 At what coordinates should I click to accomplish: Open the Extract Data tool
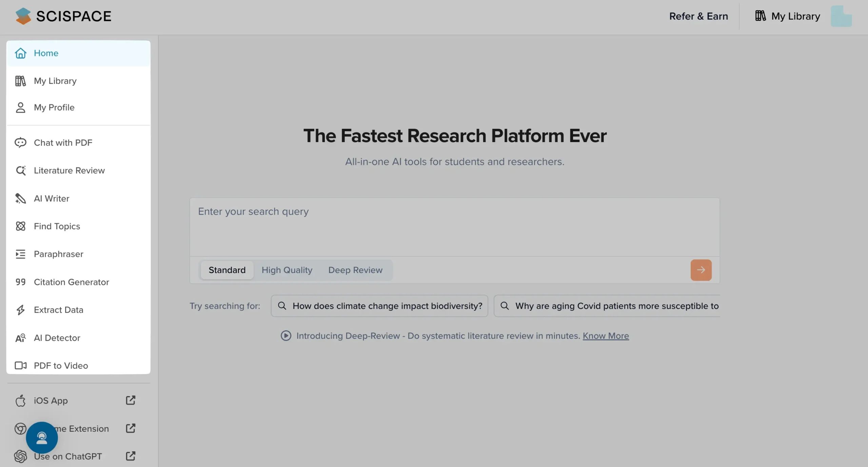[78, 310]
